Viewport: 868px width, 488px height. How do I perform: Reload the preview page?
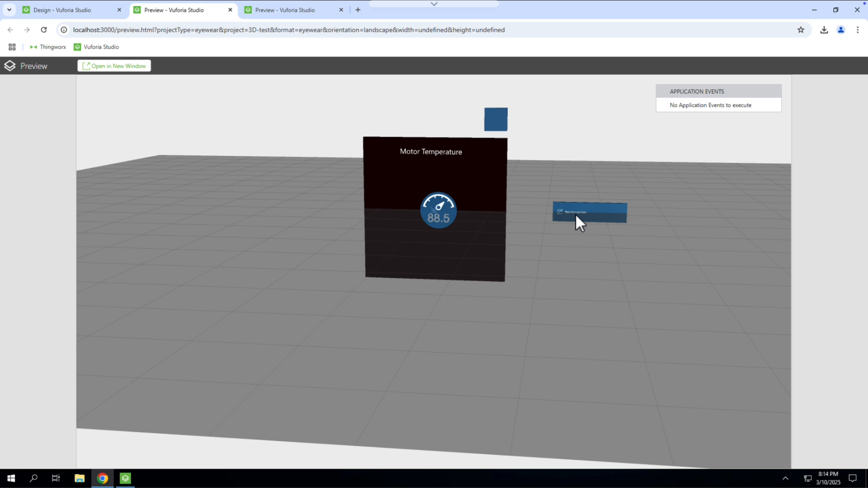click(44, 30)
